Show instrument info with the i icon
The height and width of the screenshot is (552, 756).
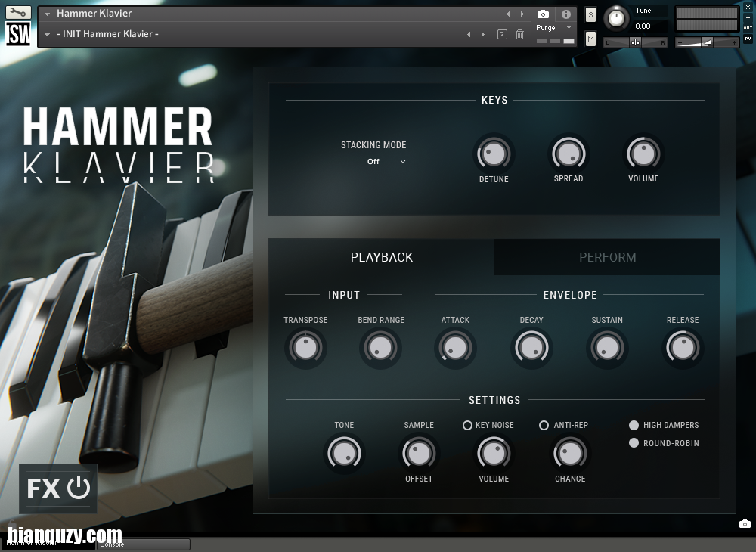tap(566, 14)
